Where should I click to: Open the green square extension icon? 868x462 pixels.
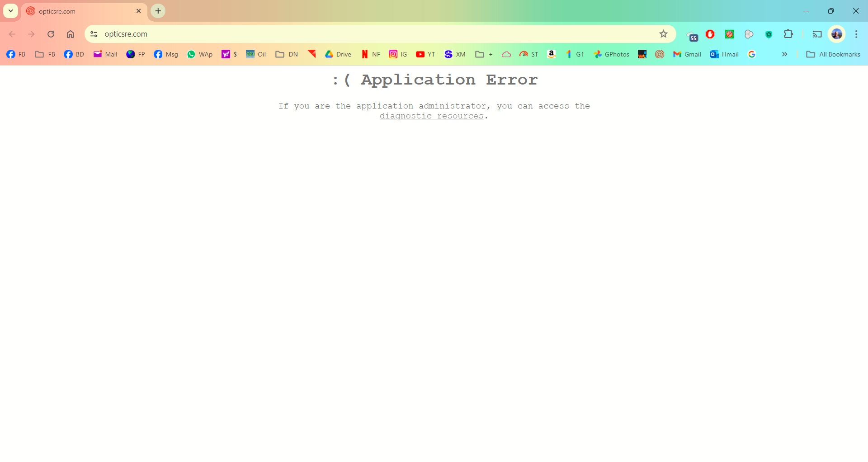pyautogui.click(x=729, y=34)
